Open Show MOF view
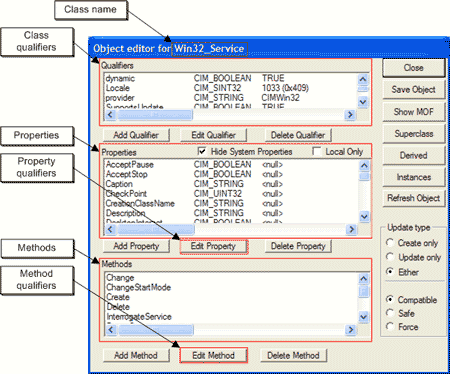The width and height of the screenshot is (450, 374). tap(414, 111)
